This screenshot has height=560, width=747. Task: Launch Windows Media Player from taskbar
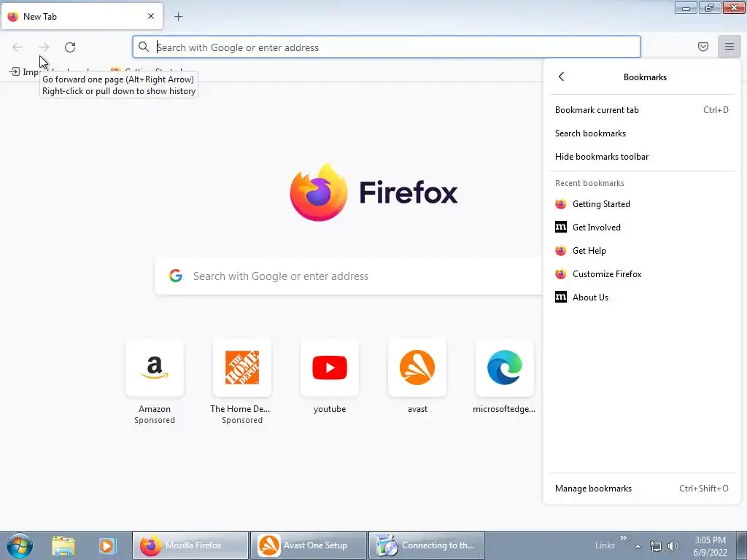108,545
